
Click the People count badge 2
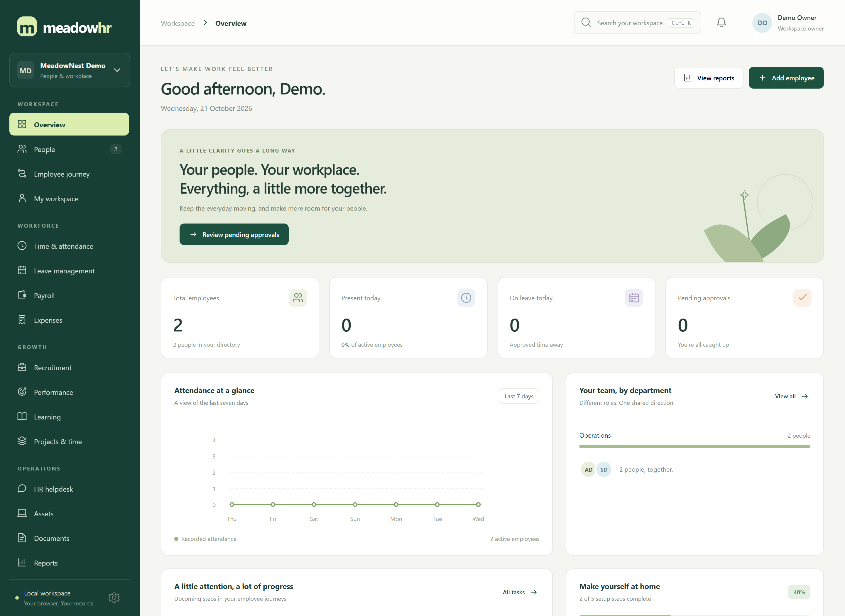click(x=116, y=149)
